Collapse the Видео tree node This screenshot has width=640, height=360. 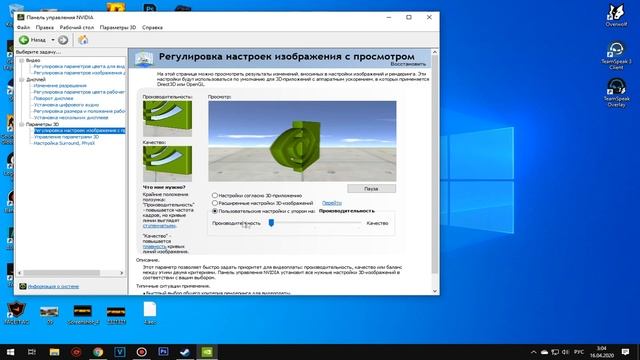pos(22,60)
